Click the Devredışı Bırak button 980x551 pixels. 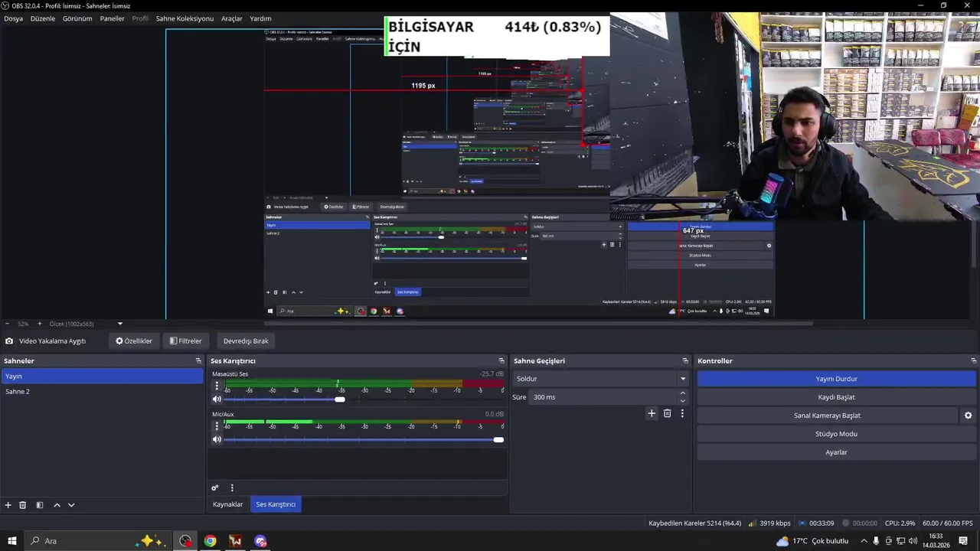[246, 341]
